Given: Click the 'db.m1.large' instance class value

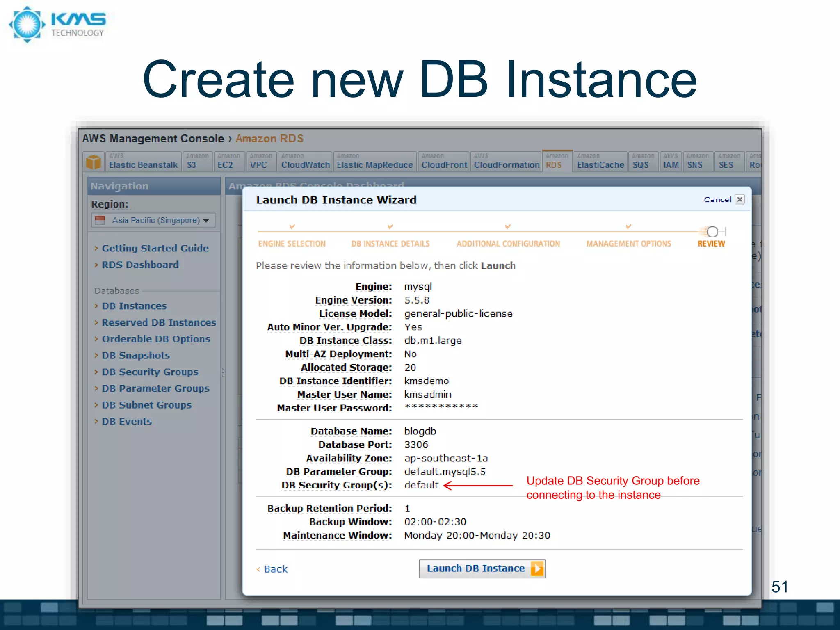Looking at the screenshot, I should coord(433,340).
